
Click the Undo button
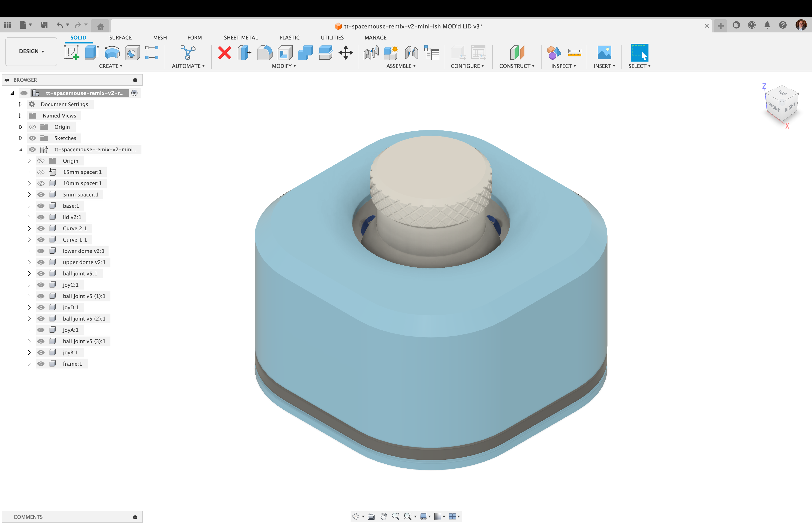[60, 25]
